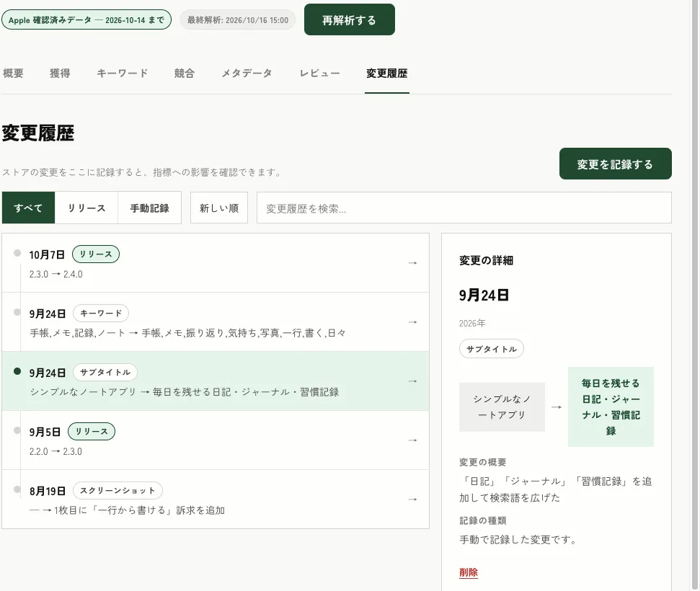Click the new subtitle box 毎日を残せる日記

click(x=611, y=407)
